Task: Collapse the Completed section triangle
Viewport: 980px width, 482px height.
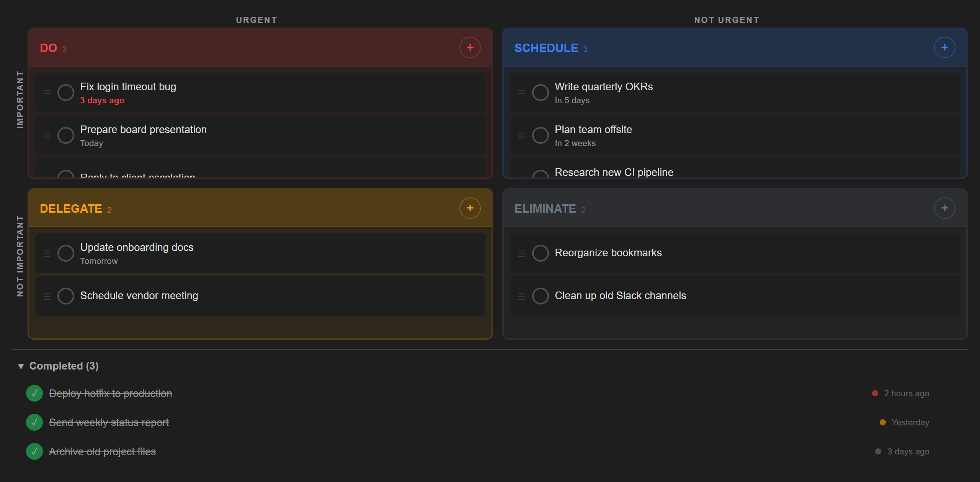Action: 21,366
